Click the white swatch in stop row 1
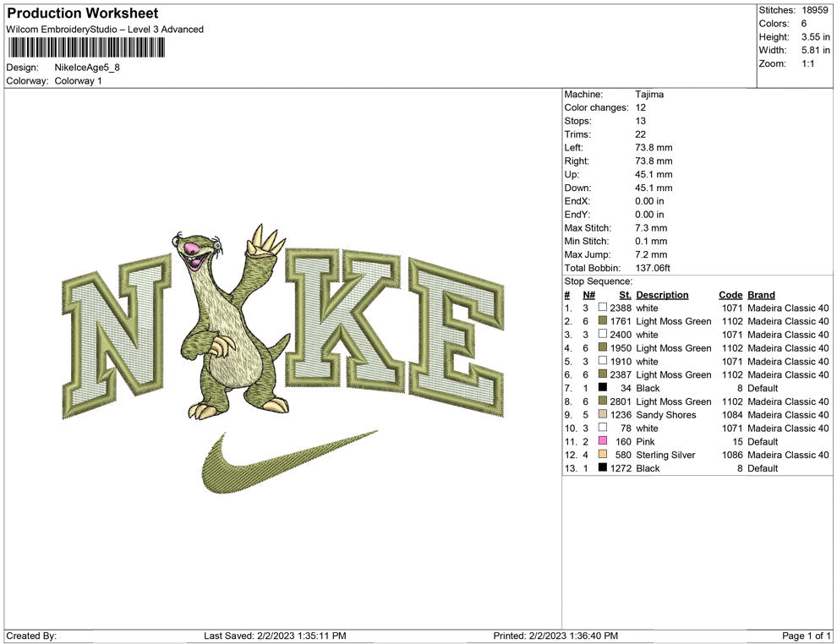 (x=603, y=308)
